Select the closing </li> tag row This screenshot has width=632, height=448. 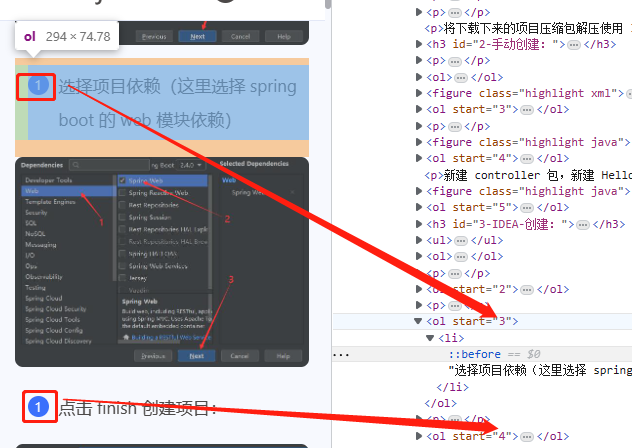[x=453, y=387]
